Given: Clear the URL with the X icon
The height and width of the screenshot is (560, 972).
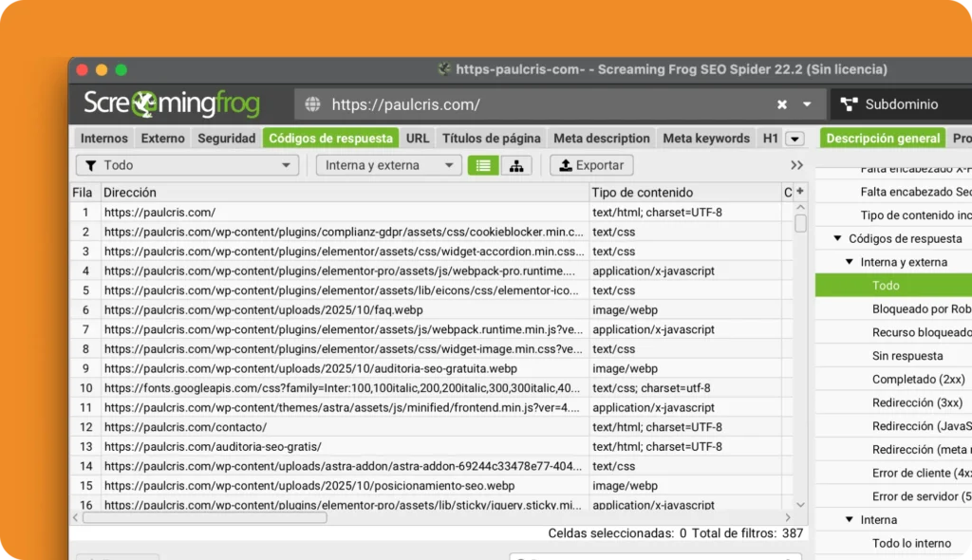Looking at the screenshot, I should click(x=782, y=104).
